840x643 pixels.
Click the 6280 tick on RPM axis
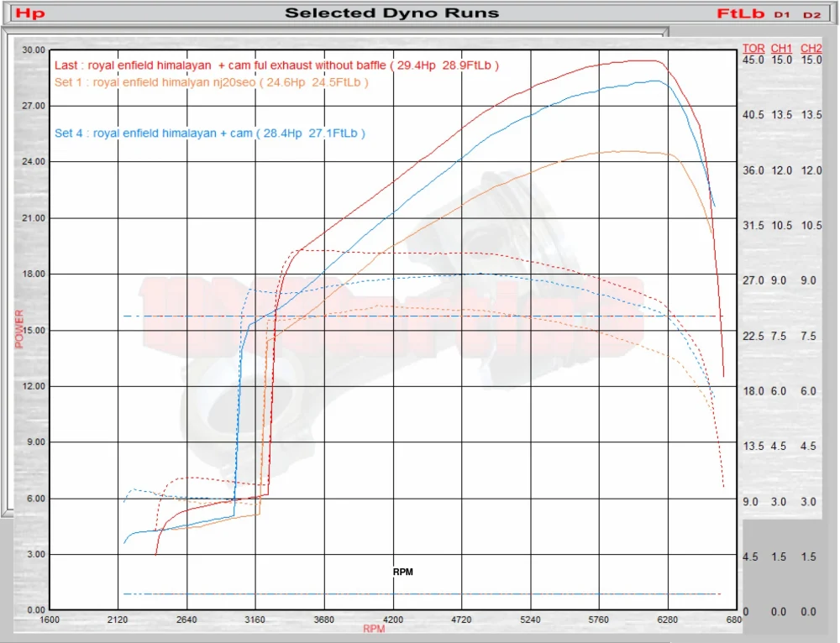point(667,619)
